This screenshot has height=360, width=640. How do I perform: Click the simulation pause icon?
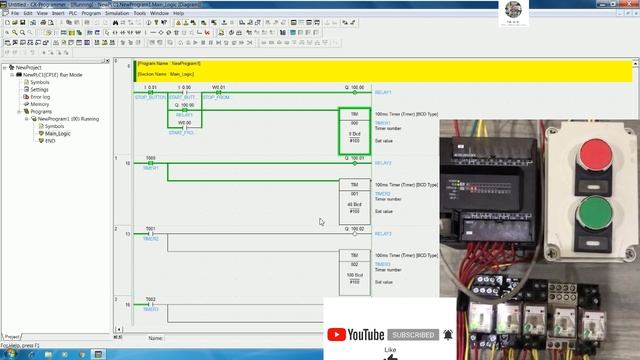click(x=211, y=42)
